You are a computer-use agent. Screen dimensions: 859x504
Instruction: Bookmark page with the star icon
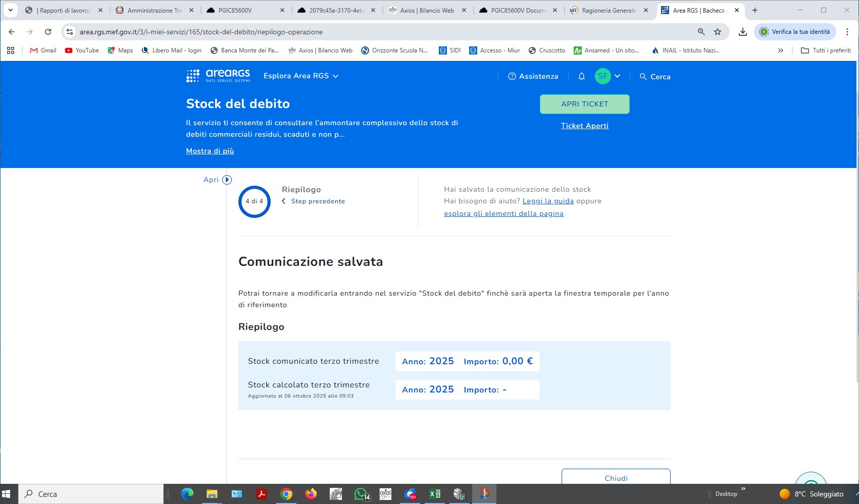tap(718, 32)
